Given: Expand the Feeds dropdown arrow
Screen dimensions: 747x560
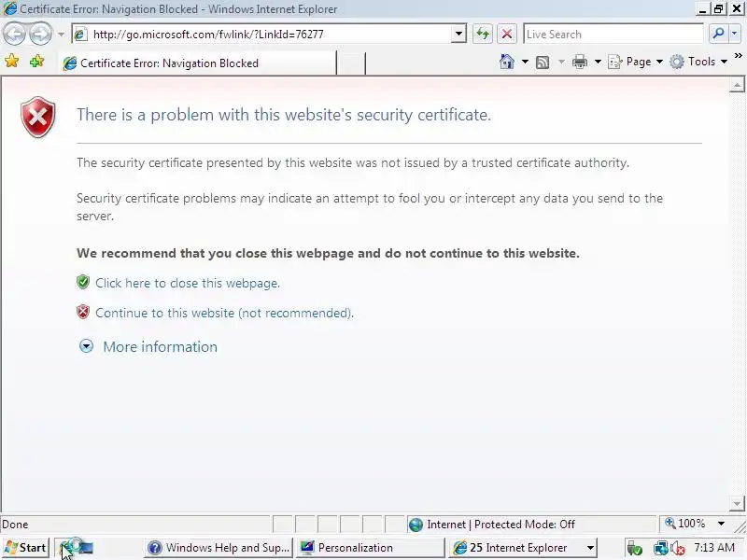Looking at the screenshot, I should pos(561,62).
